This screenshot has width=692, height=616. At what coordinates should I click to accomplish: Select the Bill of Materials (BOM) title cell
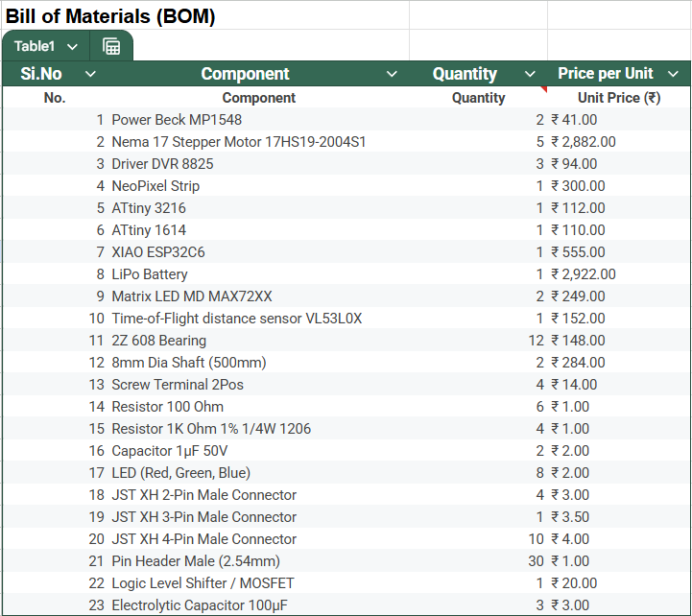coord(205,16)
